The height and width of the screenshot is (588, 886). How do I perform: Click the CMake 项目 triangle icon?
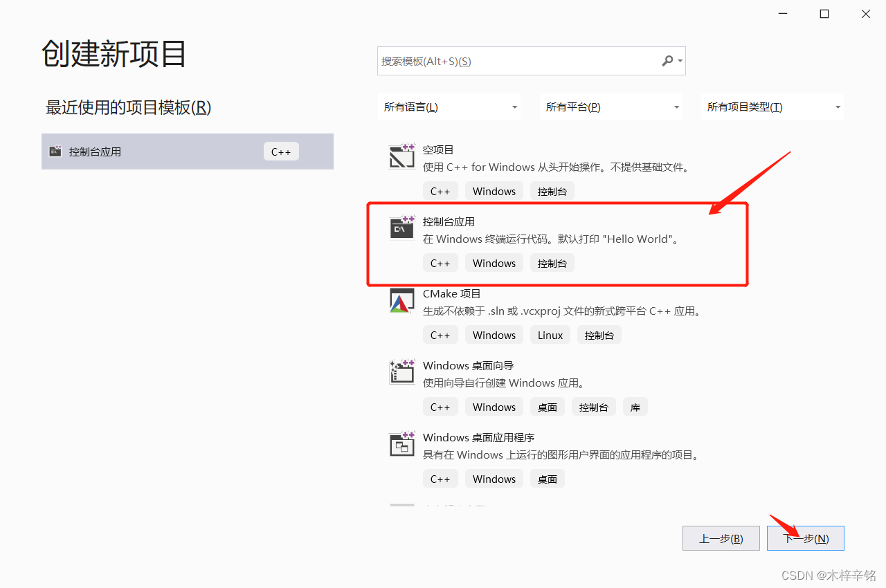pyautogui.click(x=401, y=301)
